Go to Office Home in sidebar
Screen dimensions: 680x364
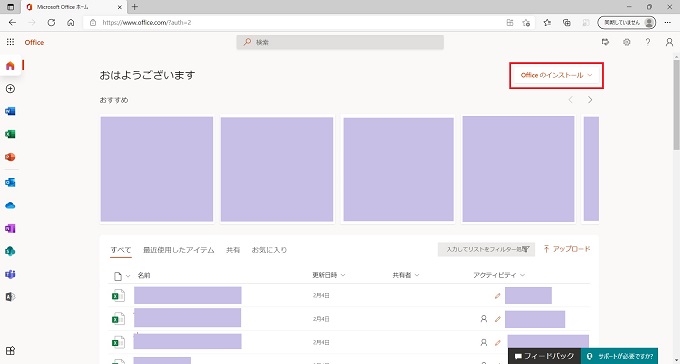(10, 66)
